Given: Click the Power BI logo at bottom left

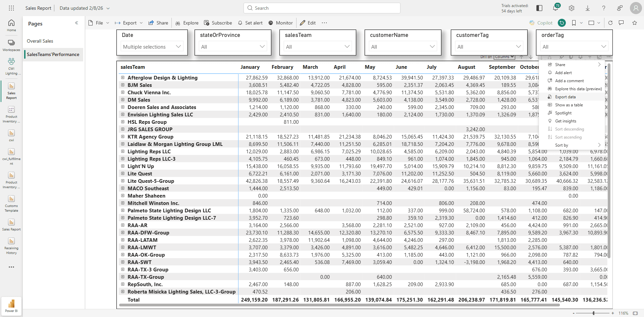Looking at the screenshot, I should click(11, 306).
